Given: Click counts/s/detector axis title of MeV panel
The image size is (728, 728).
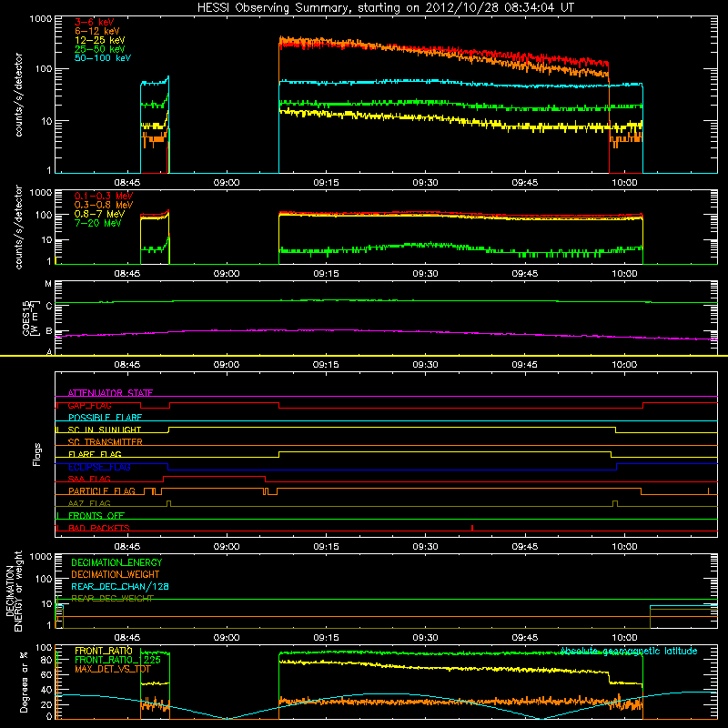Looking at the screenshot, I should [18, 227].
